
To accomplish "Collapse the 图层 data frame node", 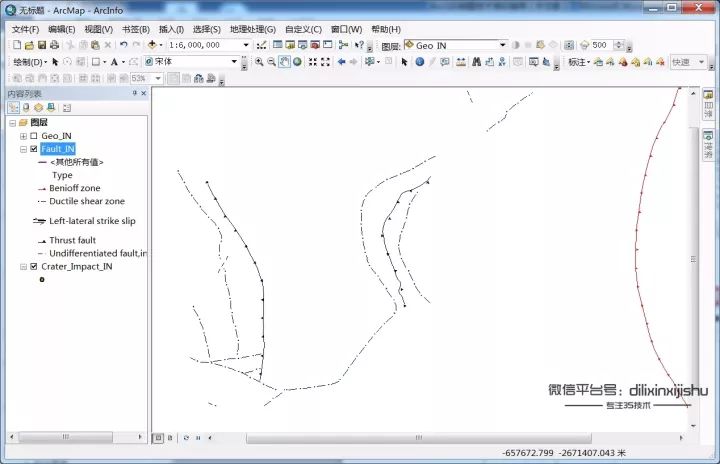I will (13, 123).
